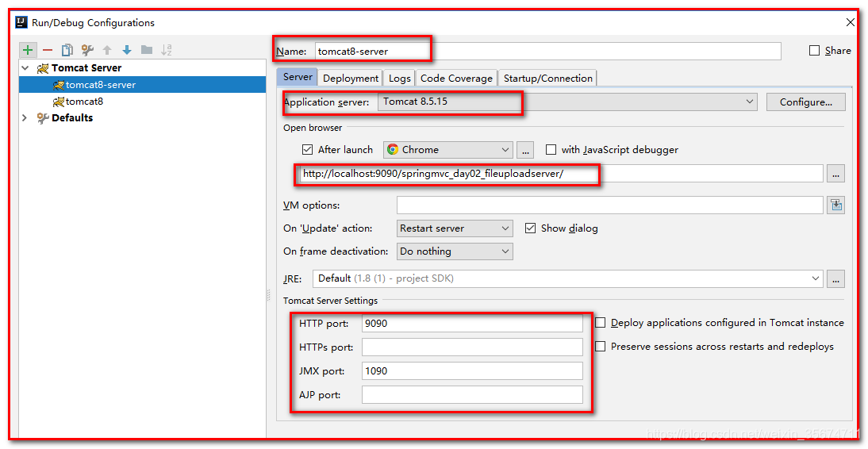The width and height of the screenshot is (868, 449).
Task: Click browse button next to JRE field
Action: [x=836, y=278]
